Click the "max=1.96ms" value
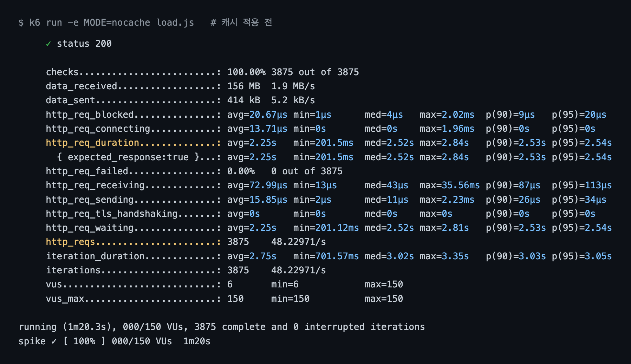 pos(447,129)
